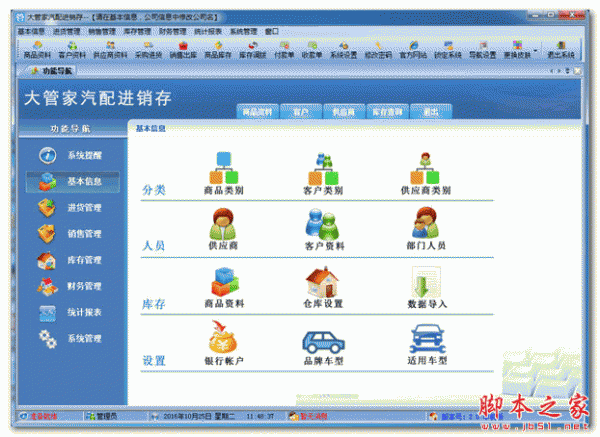Select 系统提醒 in navigation sidebar
Viewport: 600px width, 437px height.
(72, 155)
